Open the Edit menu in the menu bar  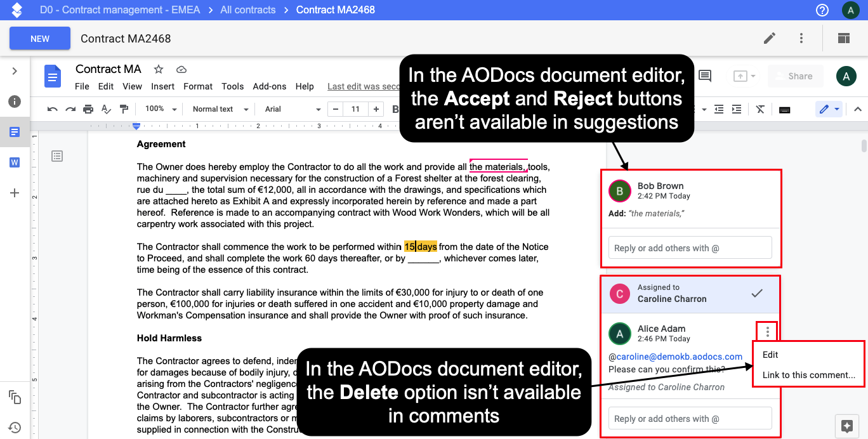[x=106, y=86]
